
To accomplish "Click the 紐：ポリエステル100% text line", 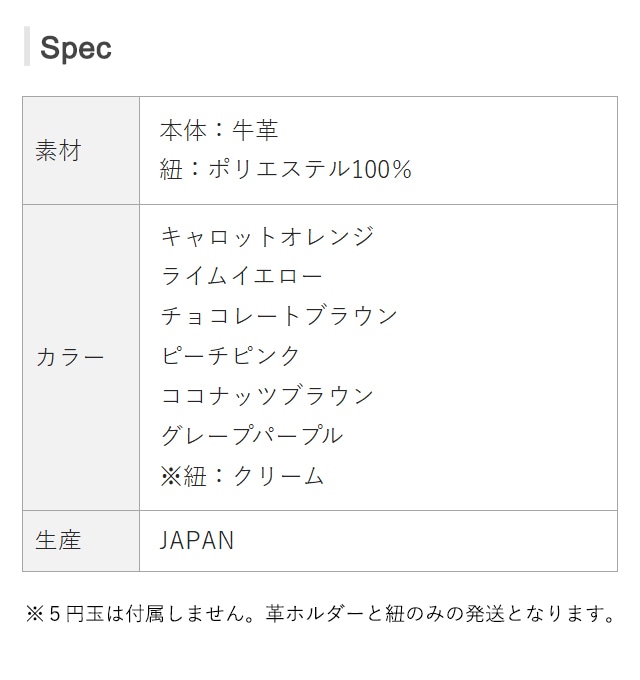I will [285, 169].
